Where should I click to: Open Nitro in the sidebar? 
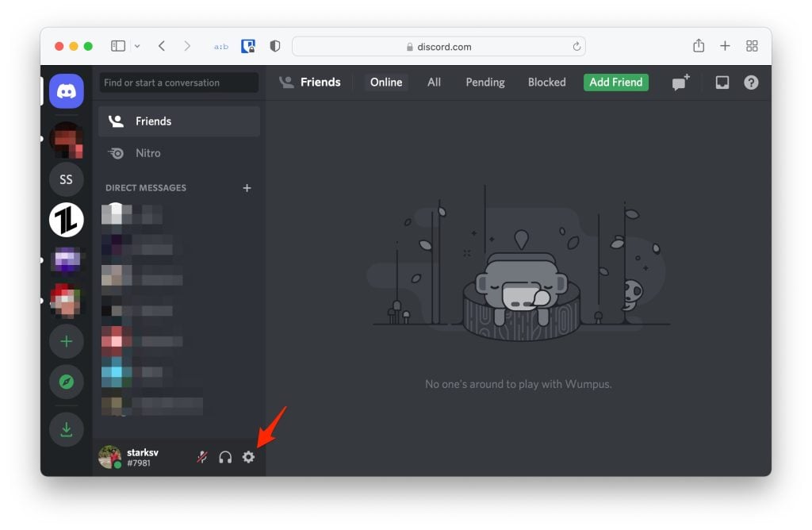coord(179,153)
